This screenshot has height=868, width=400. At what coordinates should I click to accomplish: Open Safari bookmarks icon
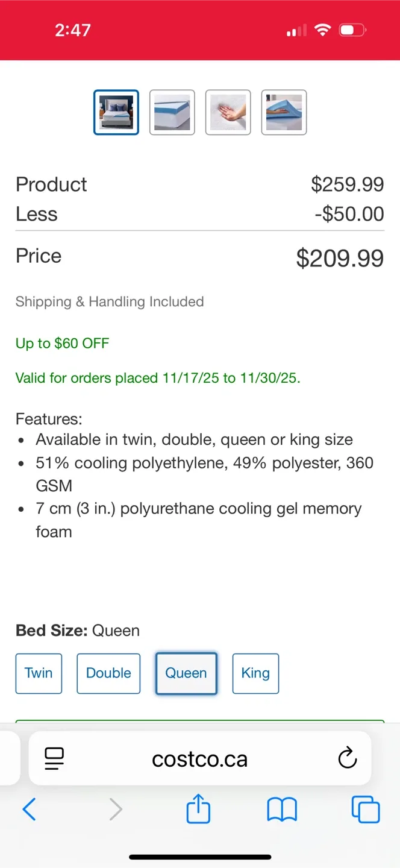pos(281,810)
